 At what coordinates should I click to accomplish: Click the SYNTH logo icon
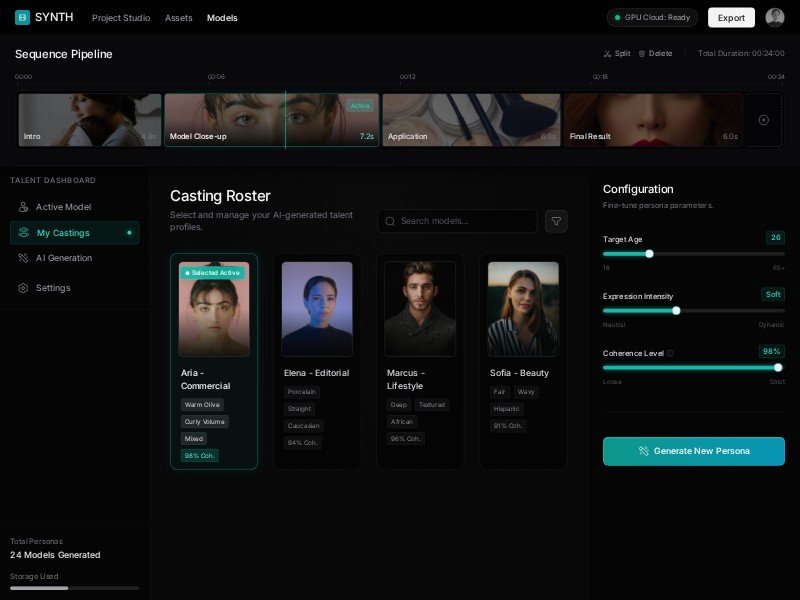[x=22, y=17]
